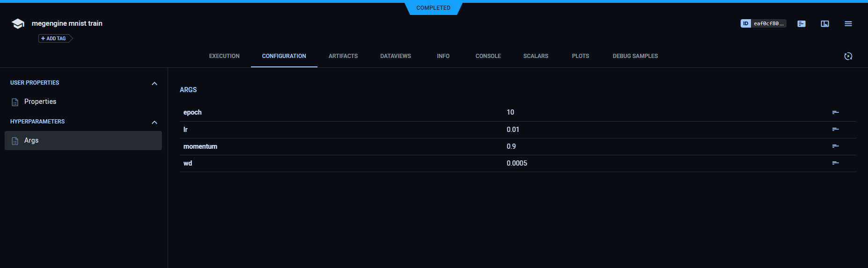868x268 pixels.
Task: Collapse the Hyperparameters section
Action: [154, 122]
